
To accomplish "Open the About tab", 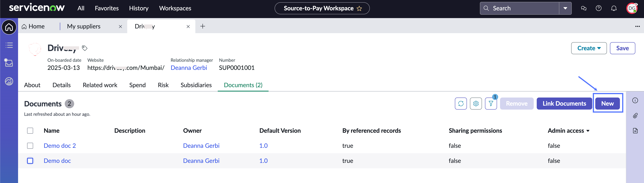I will point(32,85).
